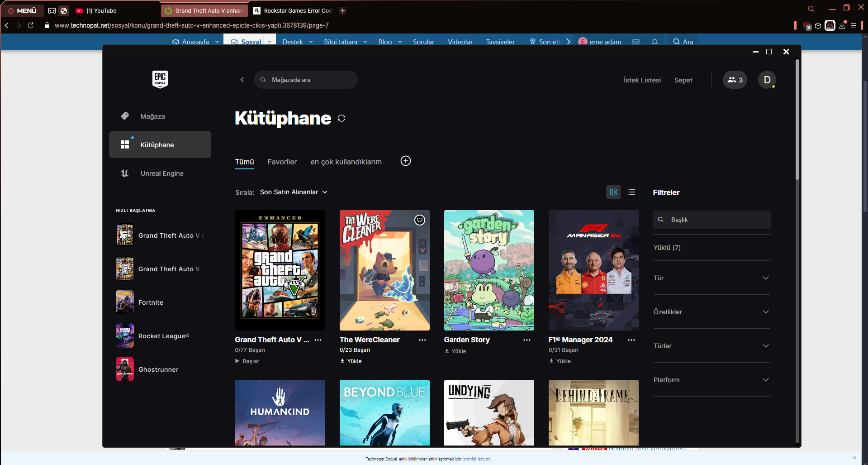The image size is (868, 465).
Task: Launch Ghostrunner from quick launch
Action: [x=161, y=369]
